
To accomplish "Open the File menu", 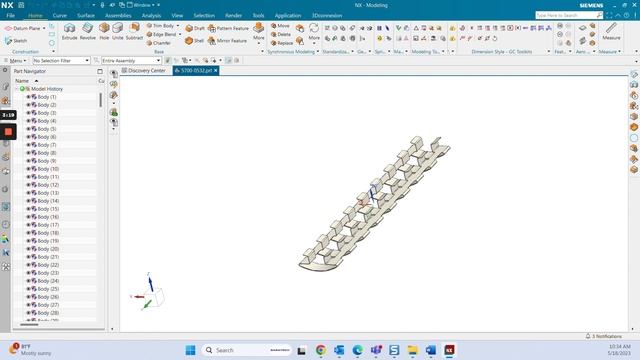I will point(11,16).
